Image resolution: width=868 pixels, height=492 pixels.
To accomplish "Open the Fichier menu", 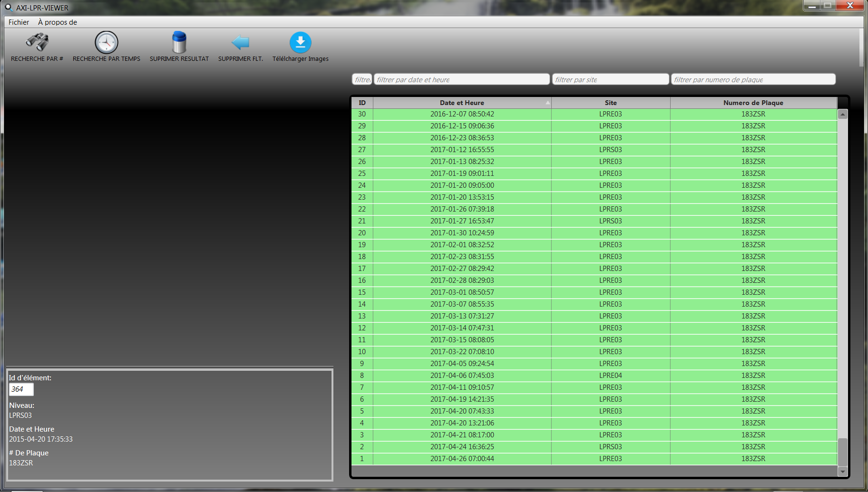I will point(19,22).
